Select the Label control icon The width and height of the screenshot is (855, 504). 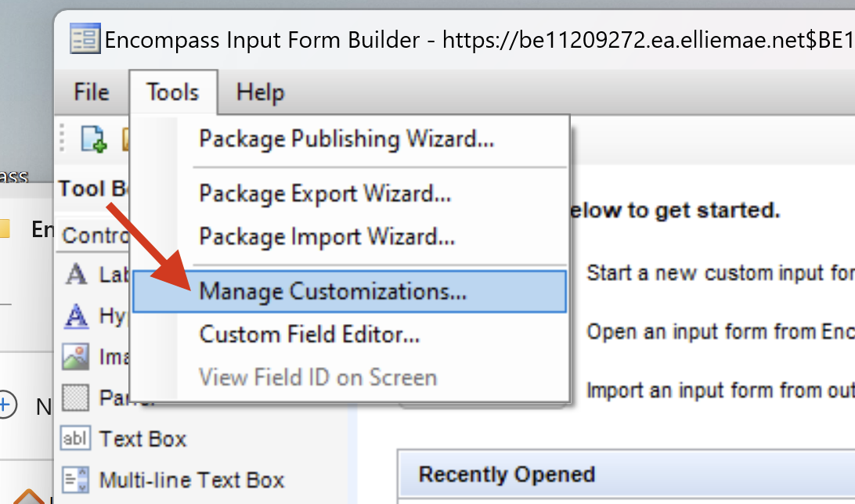coord(76,275)
